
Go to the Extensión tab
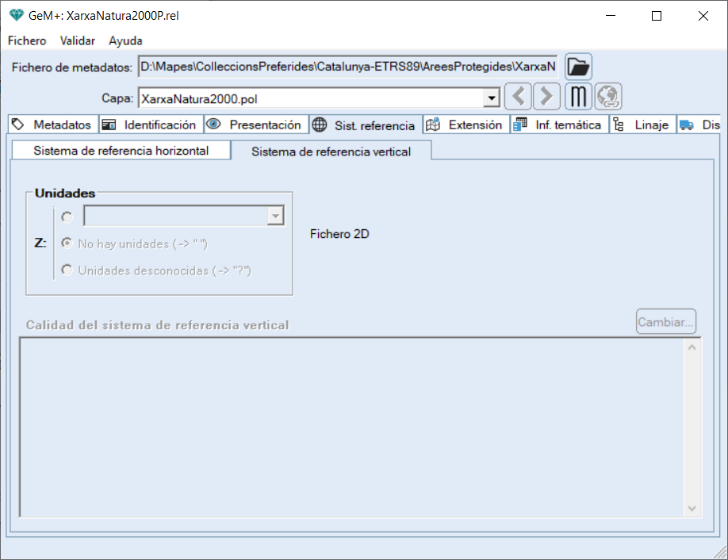click(x=466, y=125)
